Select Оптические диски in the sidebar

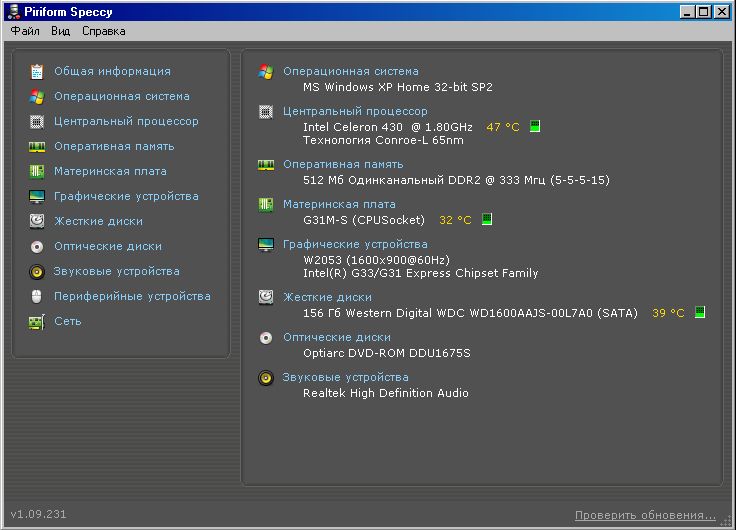108,246
